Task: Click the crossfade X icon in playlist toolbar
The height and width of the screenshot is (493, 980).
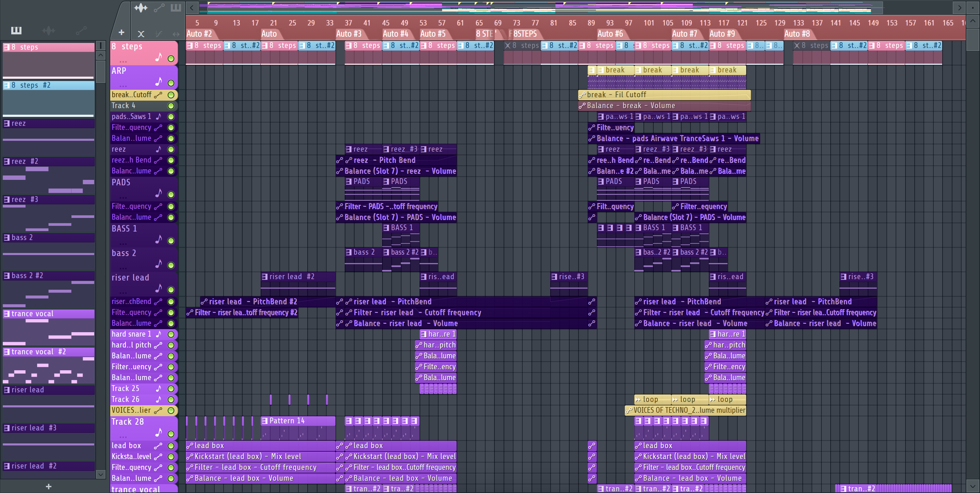Action: point(141,34)
